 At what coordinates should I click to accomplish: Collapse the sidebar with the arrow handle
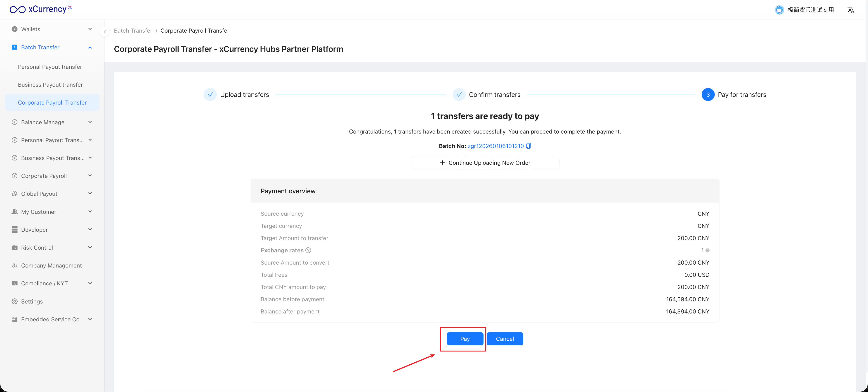[105, 32]
